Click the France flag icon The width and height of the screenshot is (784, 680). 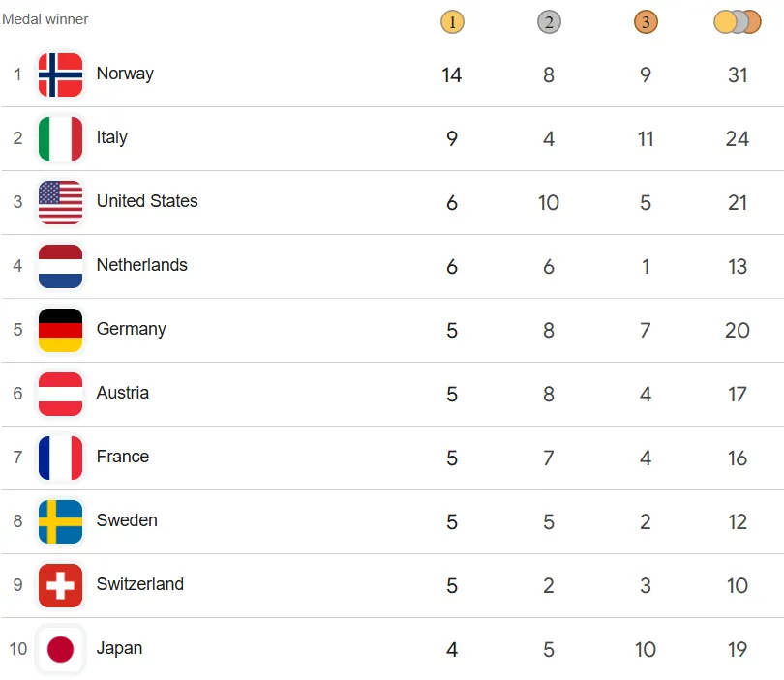pos(60,458)
